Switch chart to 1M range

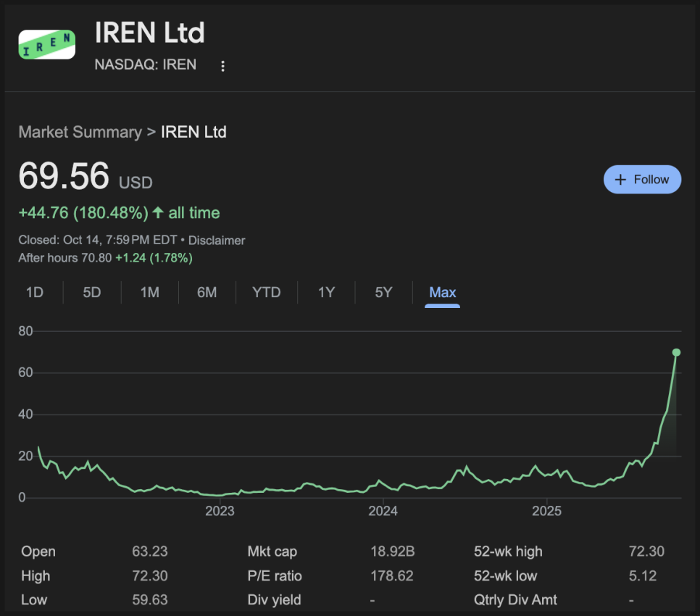click(149, 293)
